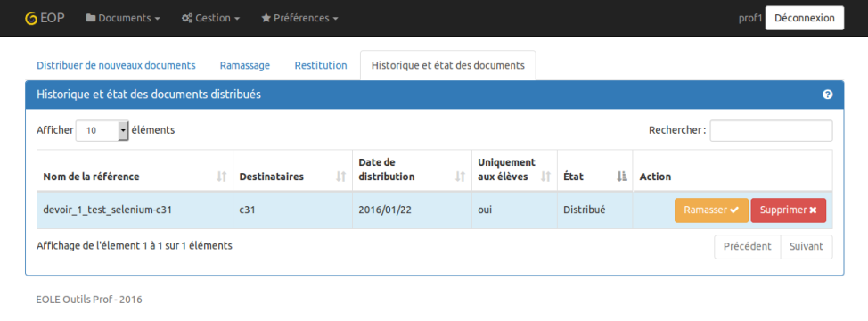Open the Ramassage tab
This screenshot has height=321, width=868.
point(245,65)
